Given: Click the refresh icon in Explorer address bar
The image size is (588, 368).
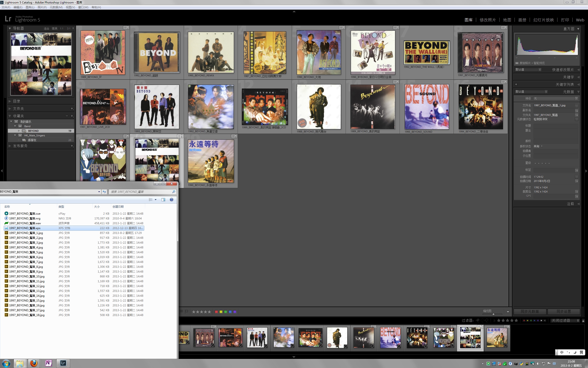Looking at the screenshot, I should [x=104, y=192].
